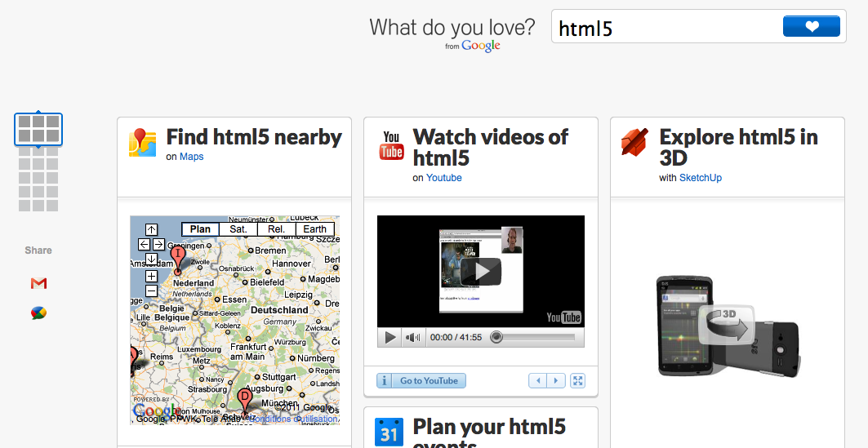Viewport: 868px width, 448px height.
Task: Click the play button in video control bar
Action: tap(390, 337)
